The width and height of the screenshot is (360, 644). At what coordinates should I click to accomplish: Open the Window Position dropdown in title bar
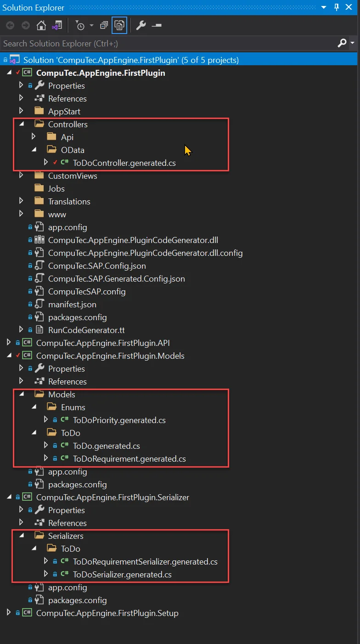click(x=324, y=7)
